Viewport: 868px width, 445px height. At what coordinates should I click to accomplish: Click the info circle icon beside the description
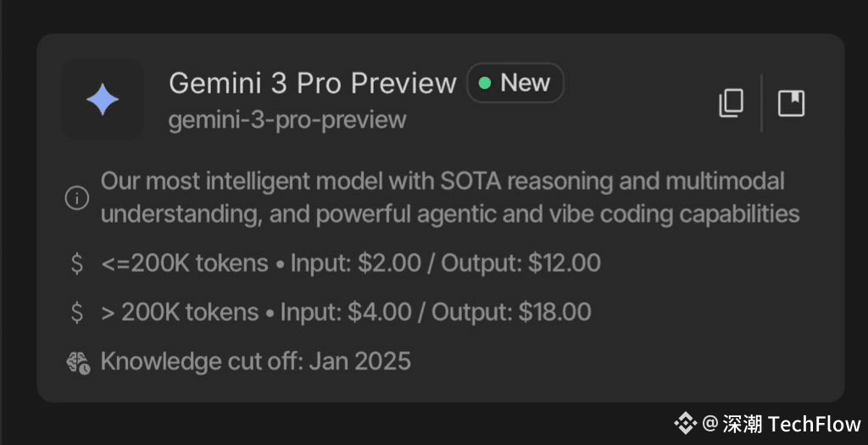coord(77,197)
